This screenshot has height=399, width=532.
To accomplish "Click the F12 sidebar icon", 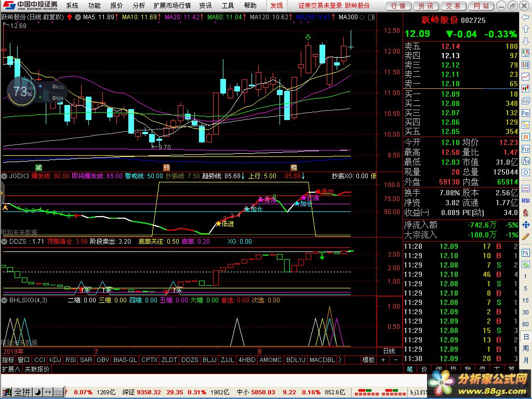I will coord(525,149).
